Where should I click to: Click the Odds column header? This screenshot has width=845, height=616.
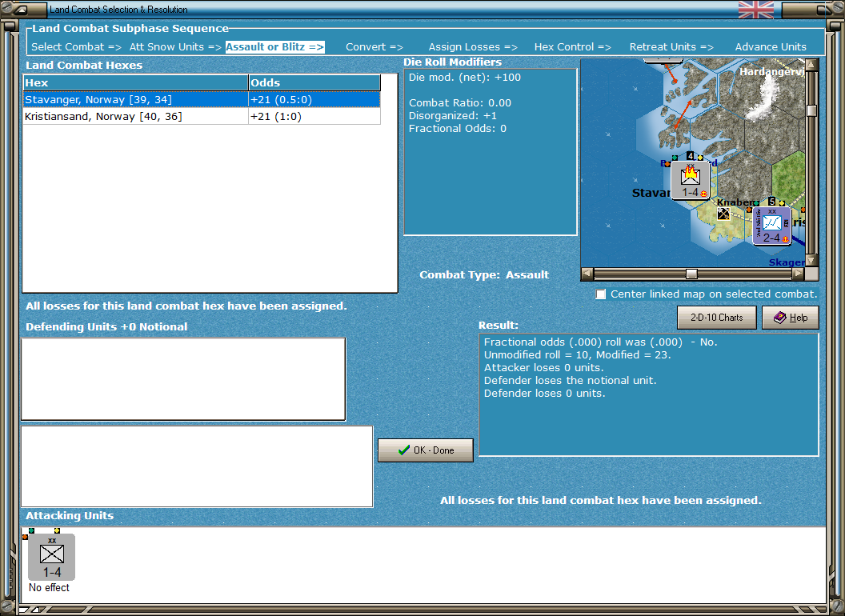click(x=314, y=82)
